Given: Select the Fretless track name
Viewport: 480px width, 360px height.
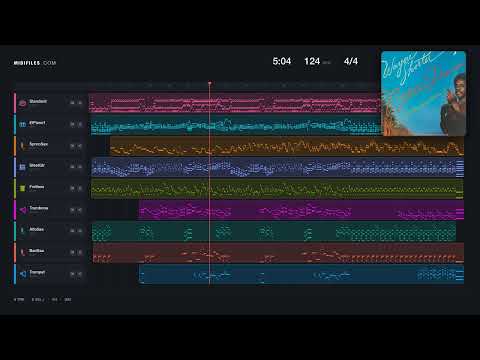Looking at the screenshot, I should [37, 187].
